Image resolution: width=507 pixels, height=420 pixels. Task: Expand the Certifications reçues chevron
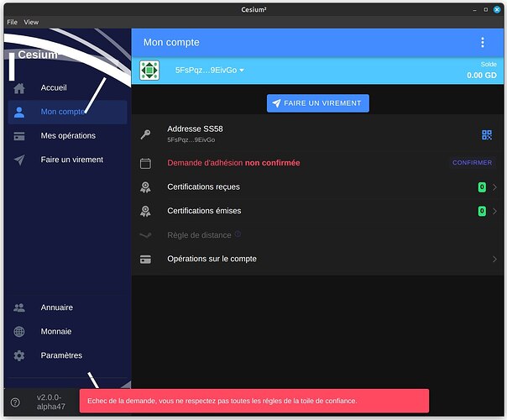pos(494,187)
